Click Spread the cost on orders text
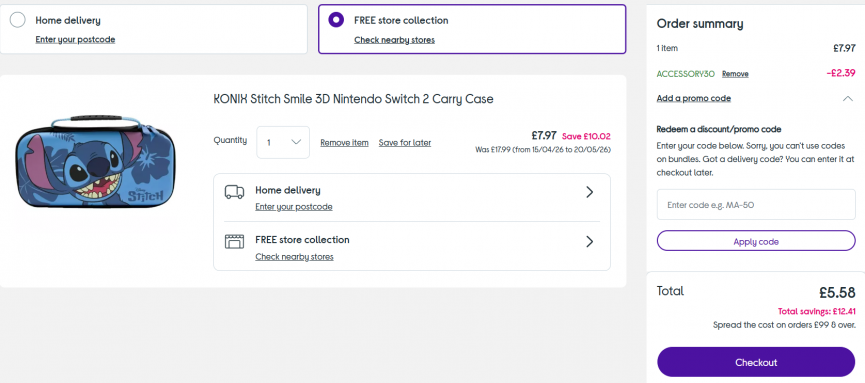Viewport: 865px width, 383px height. [784, 325]
